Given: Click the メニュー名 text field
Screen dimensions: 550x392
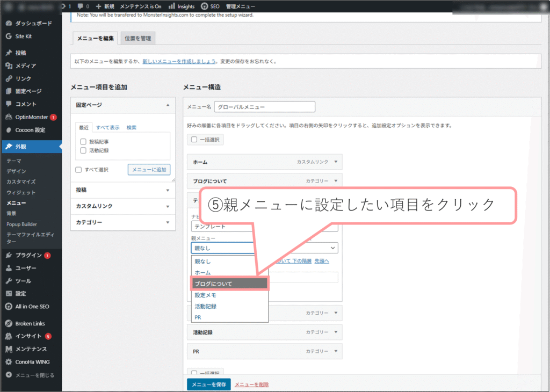Looking at the screenshot, I should (x=264, y=107).
